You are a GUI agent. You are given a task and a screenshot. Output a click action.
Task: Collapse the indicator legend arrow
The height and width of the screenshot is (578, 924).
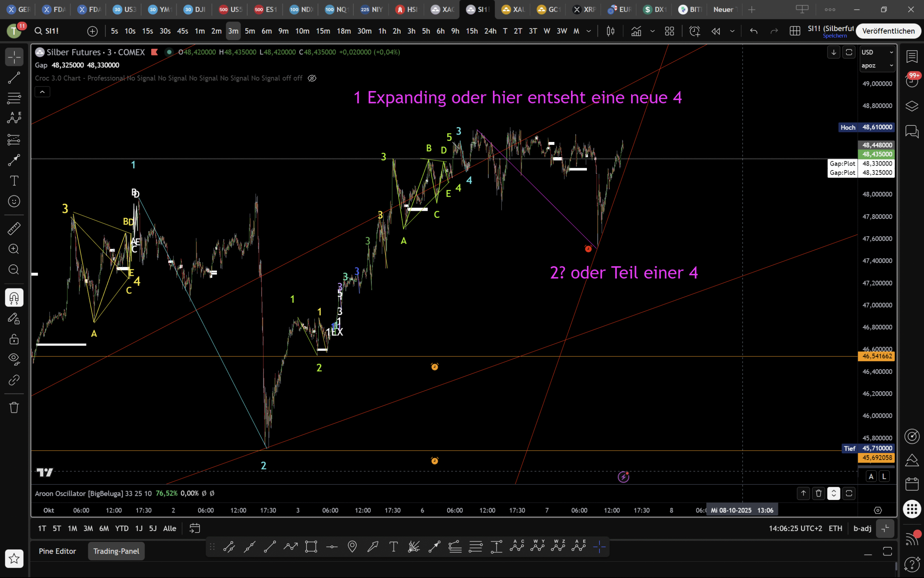43,92
